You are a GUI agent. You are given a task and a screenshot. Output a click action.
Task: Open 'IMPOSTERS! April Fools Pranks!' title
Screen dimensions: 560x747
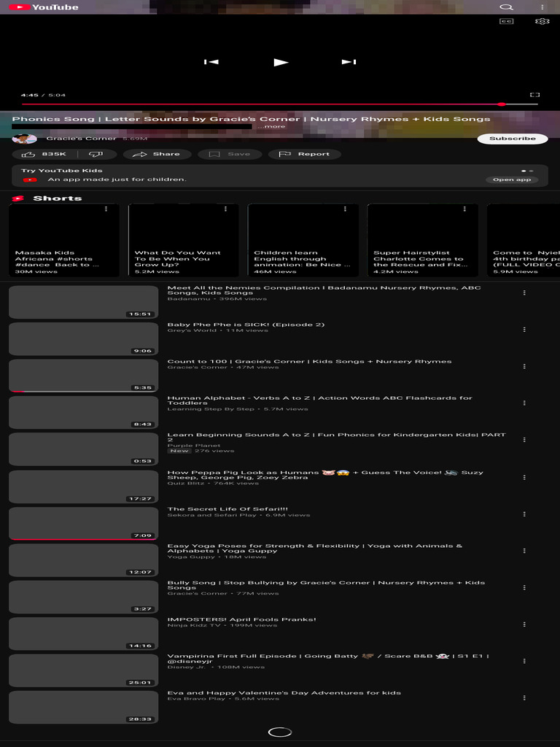pos(241,619)
